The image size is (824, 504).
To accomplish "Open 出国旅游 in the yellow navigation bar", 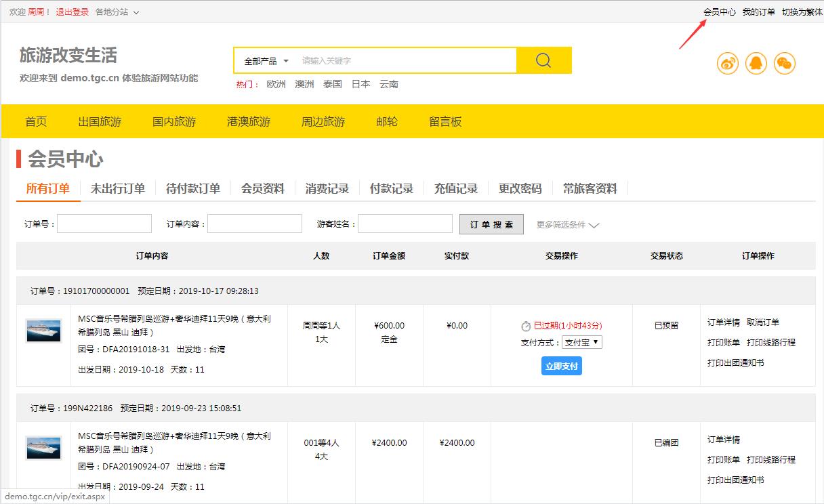I will click(100, 122).
